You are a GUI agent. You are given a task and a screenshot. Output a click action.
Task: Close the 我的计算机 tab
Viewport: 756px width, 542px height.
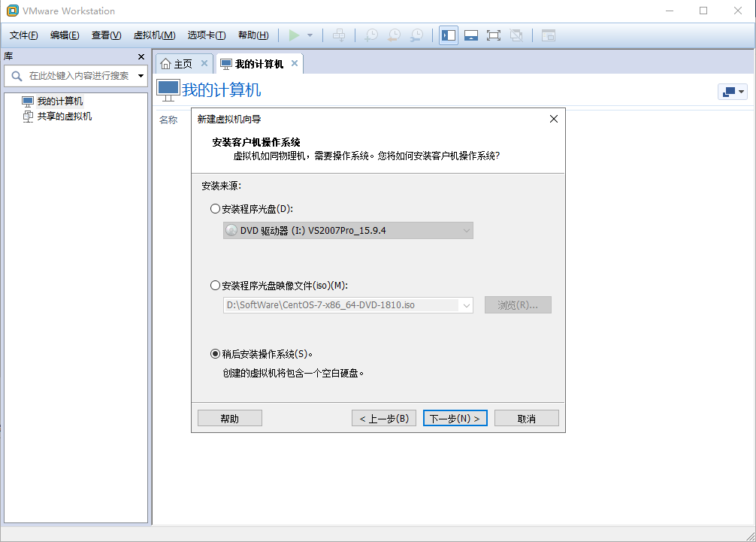295,63
